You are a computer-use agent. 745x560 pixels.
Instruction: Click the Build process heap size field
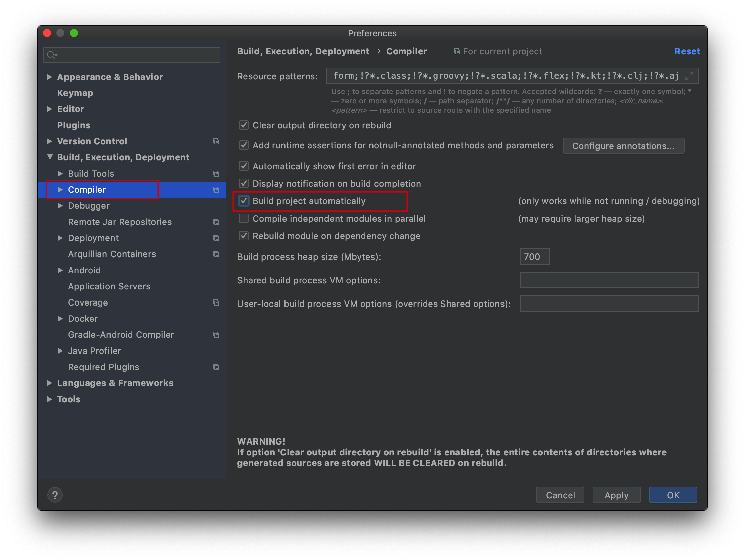[x=534, y=257]
